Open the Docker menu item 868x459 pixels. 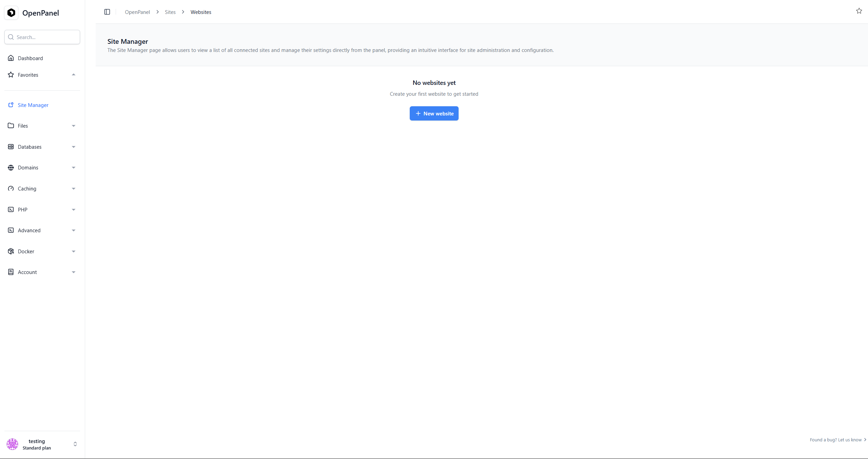42,251
